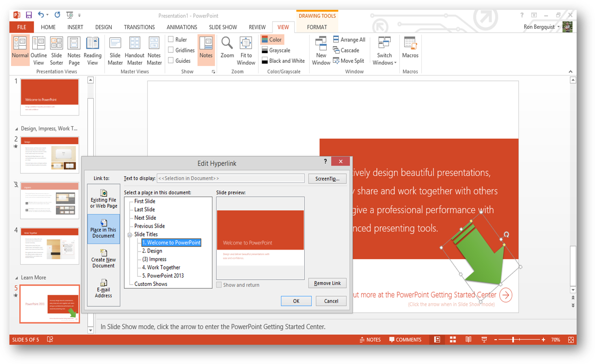
Task: Switch to the Design tab
Action: point(103,27)
